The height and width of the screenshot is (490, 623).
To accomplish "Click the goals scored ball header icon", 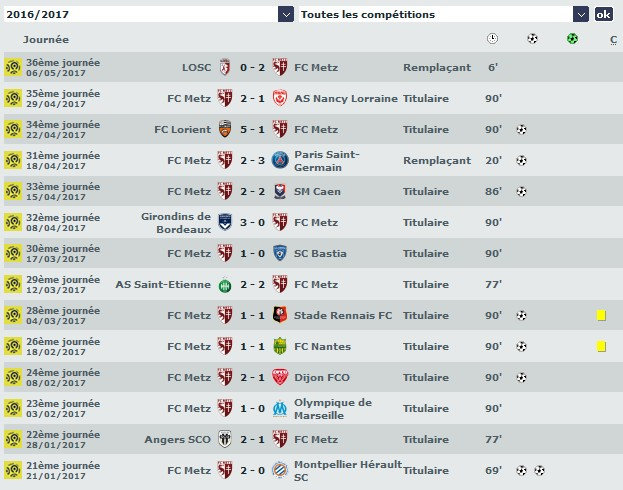I will click(x=532, y=39).
